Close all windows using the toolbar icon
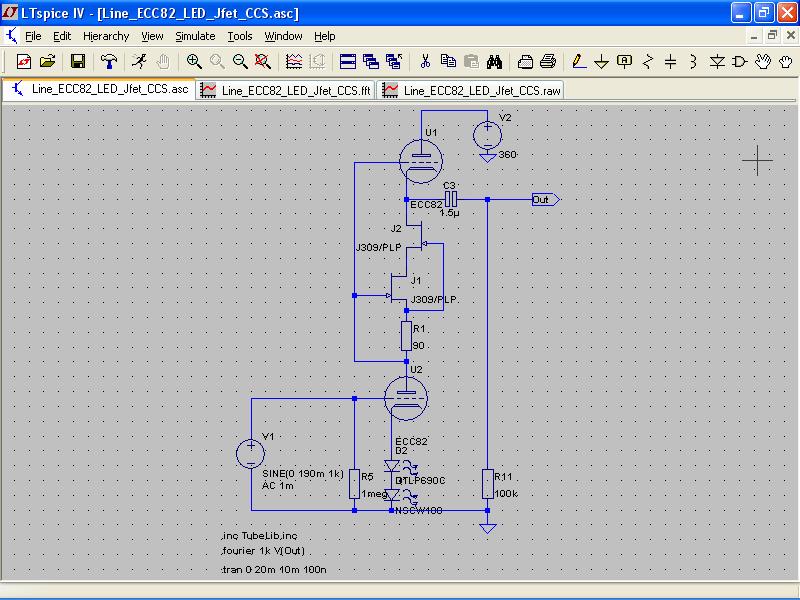 tap(394, 62)
